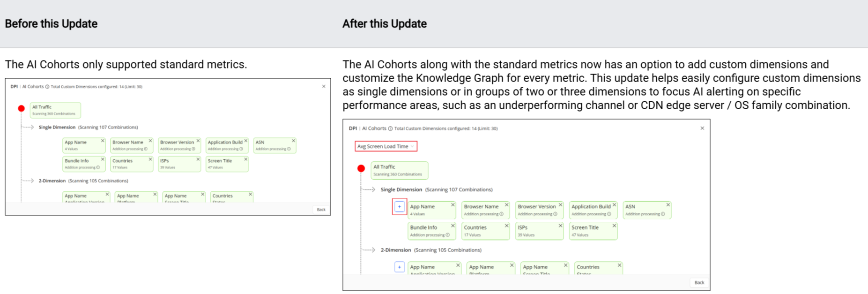Viewport: 868px width, 294px height.
Task: Click AI Cohorts info icon in Before screenshot
Action: (47, 87)
